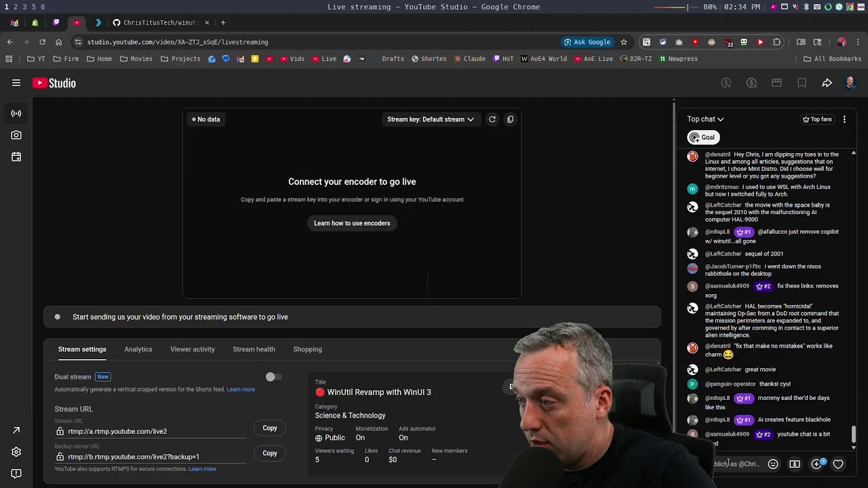Reload the page in Chrome

point(42,42)
